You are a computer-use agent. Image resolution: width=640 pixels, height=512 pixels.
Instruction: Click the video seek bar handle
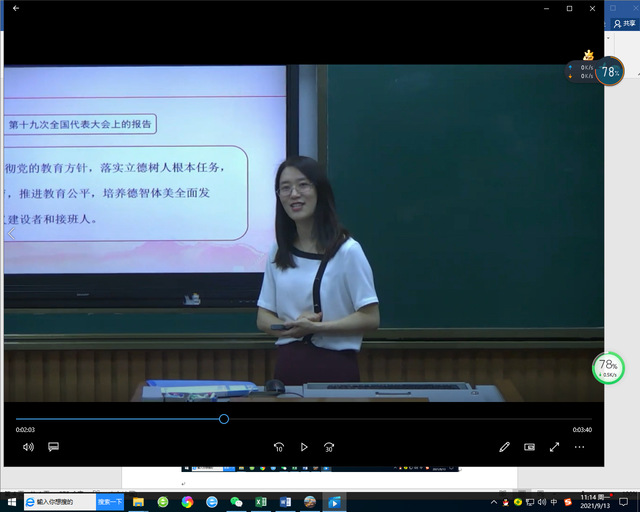(x=224, y=419)
